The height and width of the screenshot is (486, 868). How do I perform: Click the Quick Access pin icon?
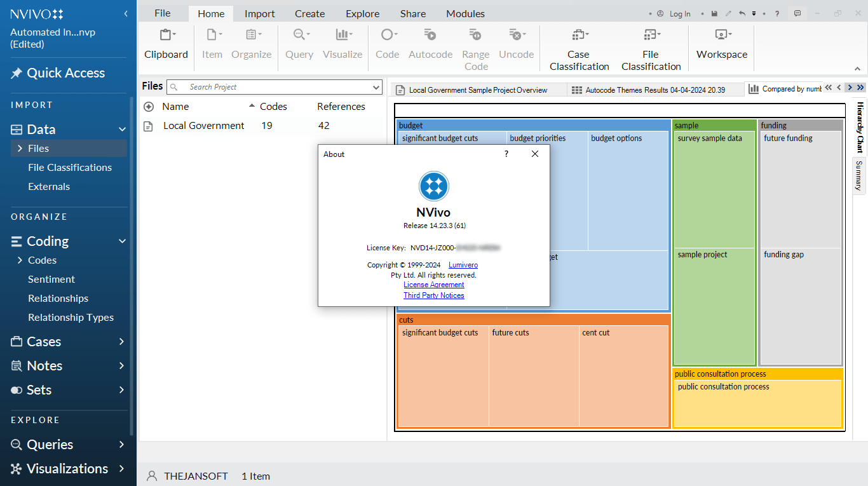pos(17,73)
